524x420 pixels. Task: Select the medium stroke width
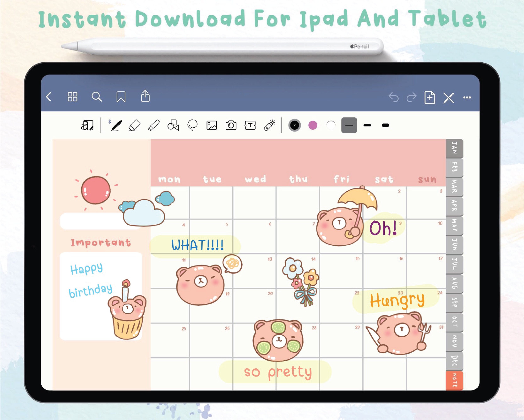pyautogui.click(x=367, y=125)
